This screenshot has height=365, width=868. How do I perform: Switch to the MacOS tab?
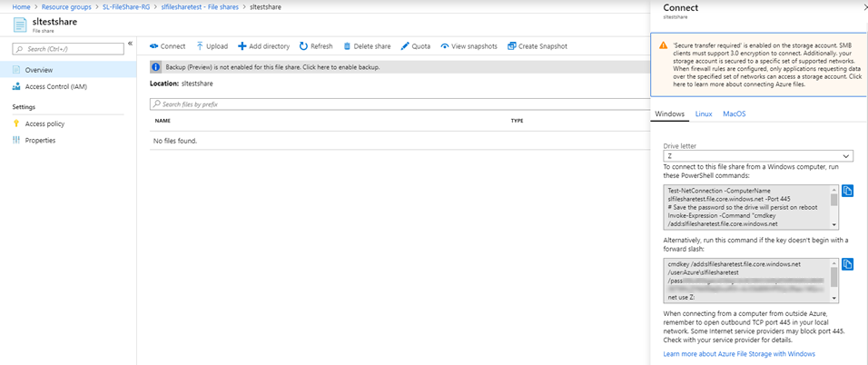click(x=734, y=113)
